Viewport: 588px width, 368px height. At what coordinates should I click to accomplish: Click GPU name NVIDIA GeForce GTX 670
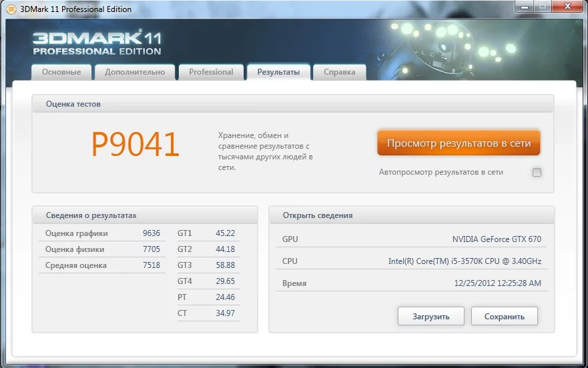497,239
